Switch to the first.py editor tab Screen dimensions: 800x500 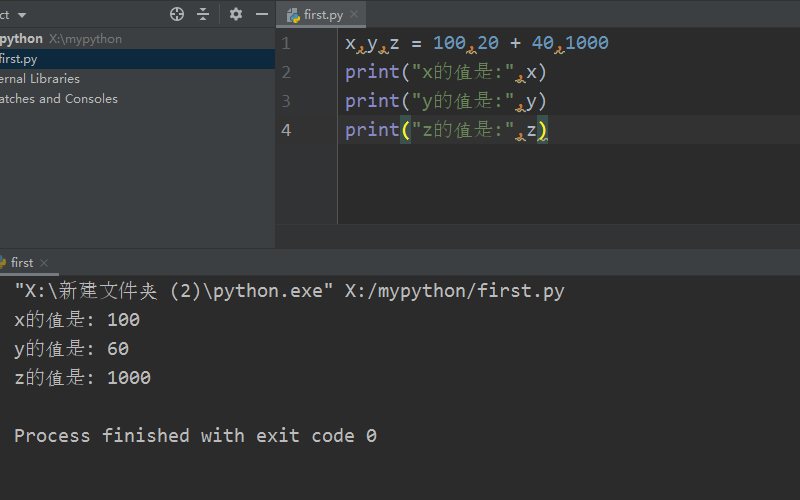323,15
